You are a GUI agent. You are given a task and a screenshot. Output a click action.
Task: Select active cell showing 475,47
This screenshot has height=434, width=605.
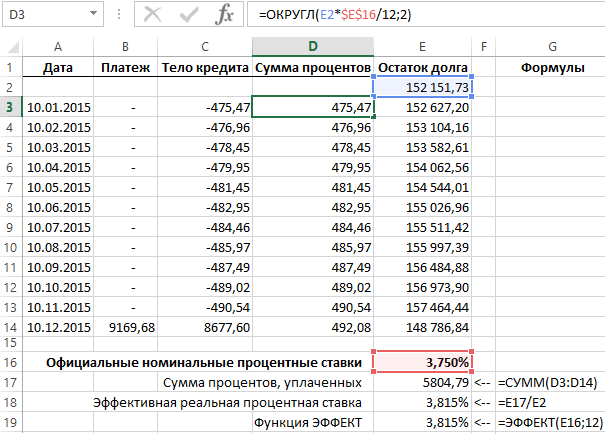click(x=313, y=107)
